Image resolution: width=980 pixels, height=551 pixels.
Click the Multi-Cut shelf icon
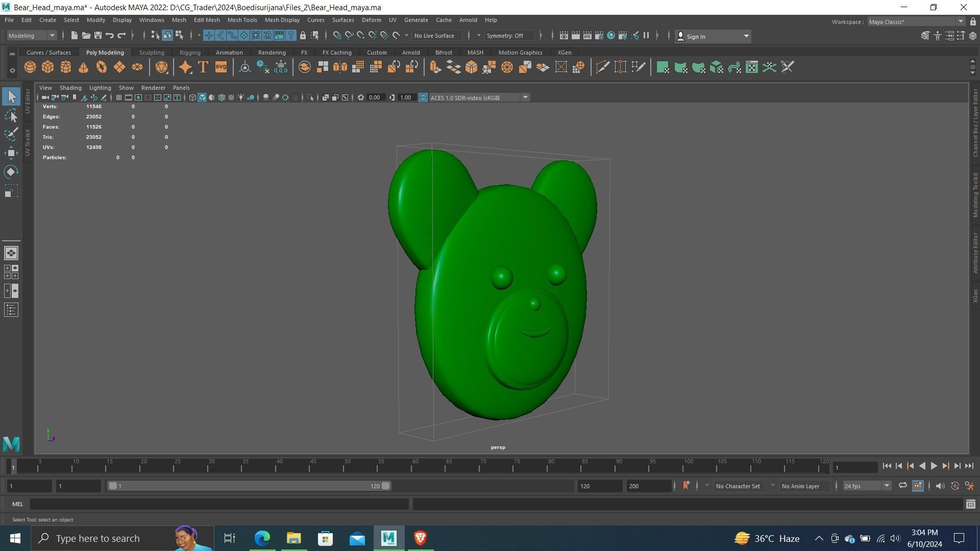602,67
